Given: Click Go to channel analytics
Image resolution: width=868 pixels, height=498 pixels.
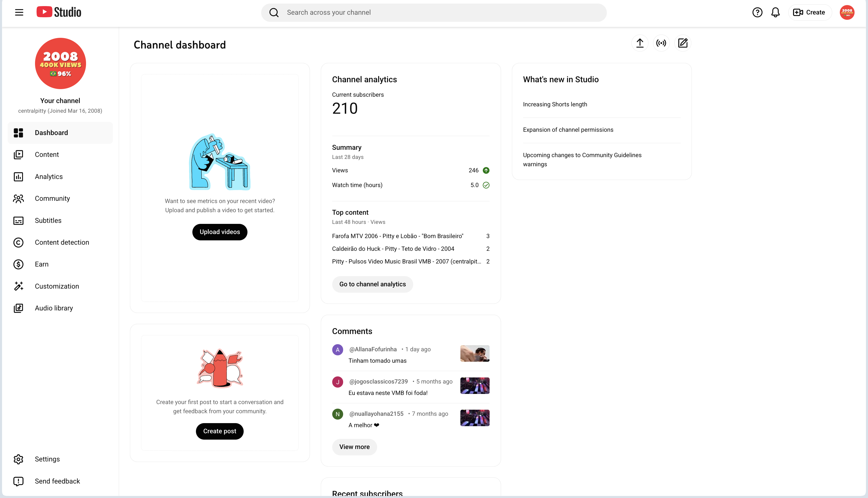Looking at the screenshot, I should pos(372,284).
